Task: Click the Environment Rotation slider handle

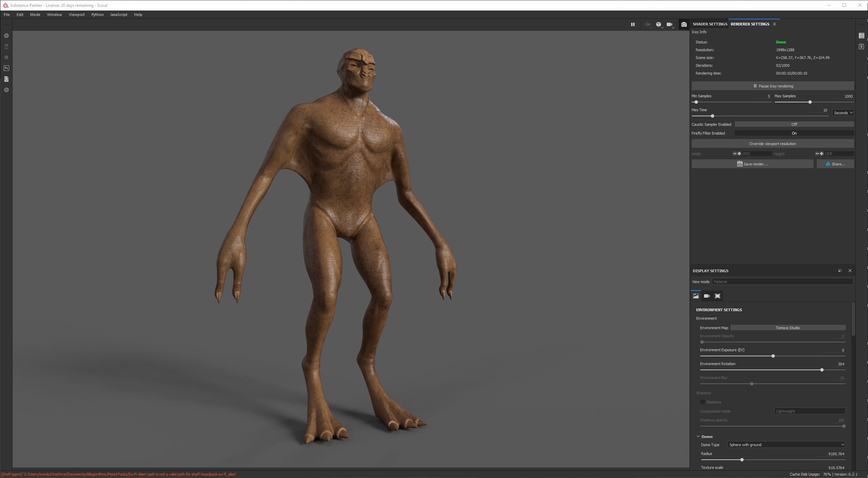Action: click(822, 370)
